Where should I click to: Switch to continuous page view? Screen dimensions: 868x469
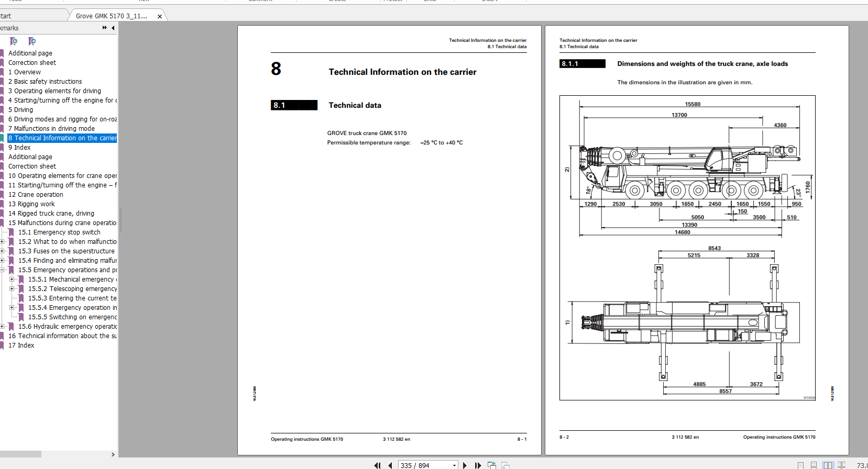[814, 465]
